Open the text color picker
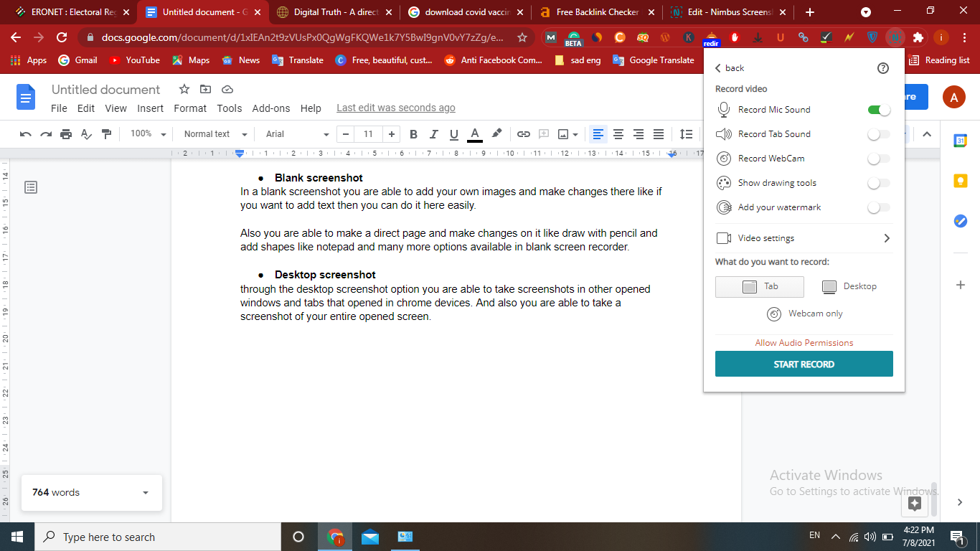Viewport: 980px width, 551px height. 474,134
